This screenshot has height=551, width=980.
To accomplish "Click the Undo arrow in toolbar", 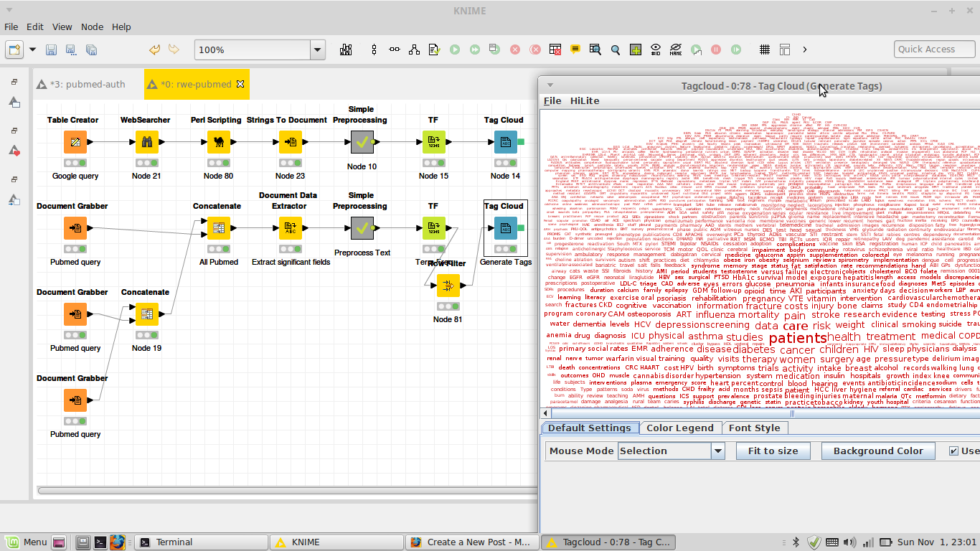I will [x=154, y=50].
